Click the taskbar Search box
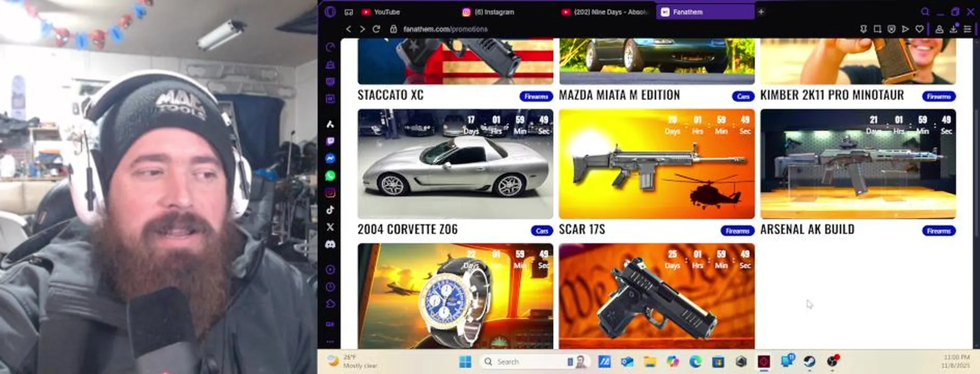 pos(534,362)
